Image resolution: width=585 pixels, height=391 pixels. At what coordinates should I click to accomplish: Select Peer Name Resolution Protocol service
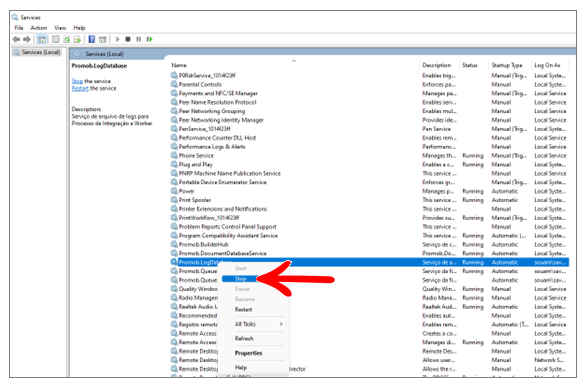pyautogui.click(x=217, y=102)
